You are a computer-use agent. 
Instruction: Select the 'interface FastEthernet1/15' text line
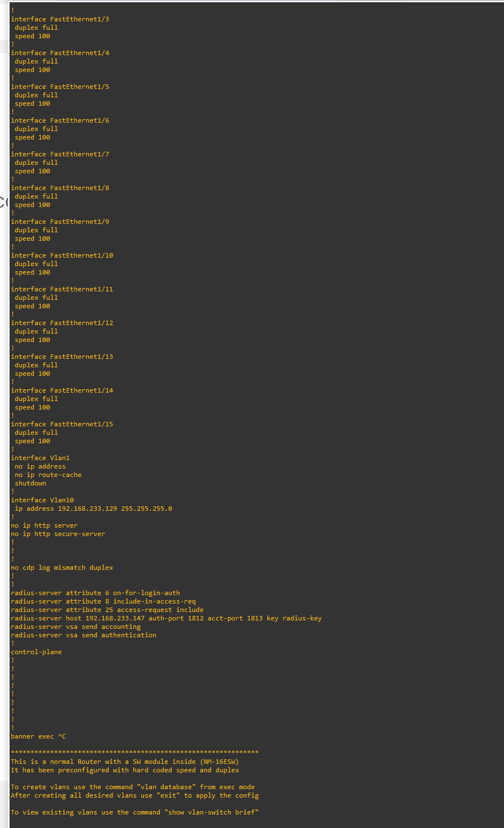tap(62, 424)
